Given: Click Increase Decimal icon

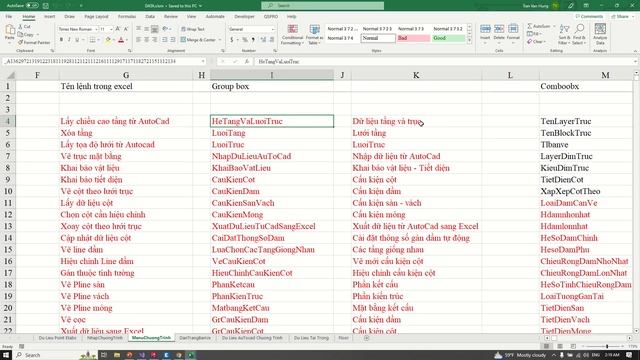Looking at the screenshot, I should coord(263,40).
